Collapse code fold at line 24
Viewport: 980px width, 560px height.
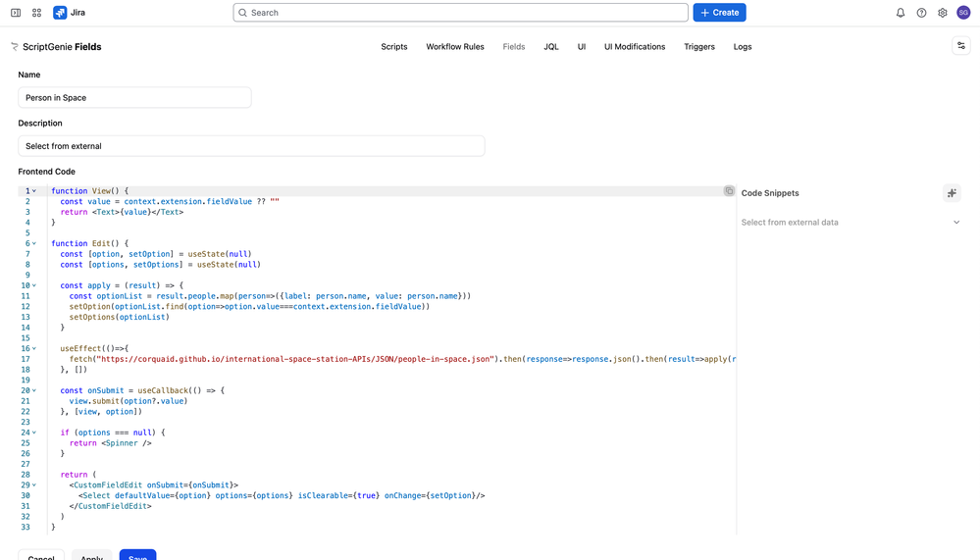click(x=34, y=433)
